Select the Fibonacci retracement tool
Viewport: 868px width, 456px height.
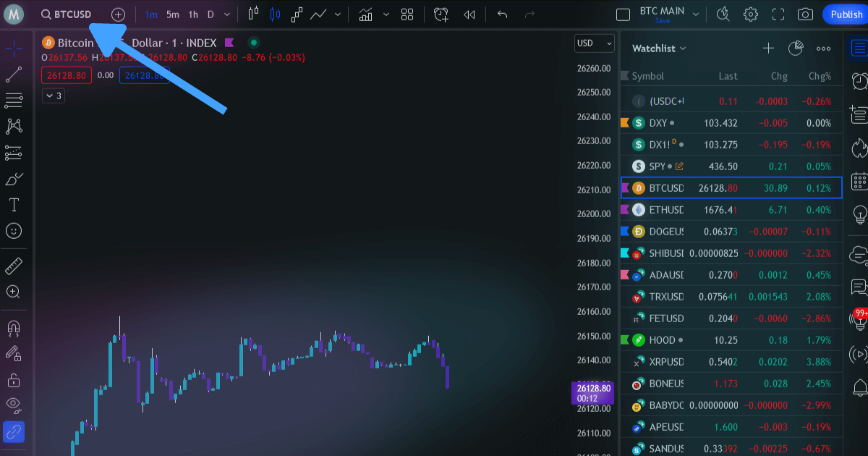14,100
